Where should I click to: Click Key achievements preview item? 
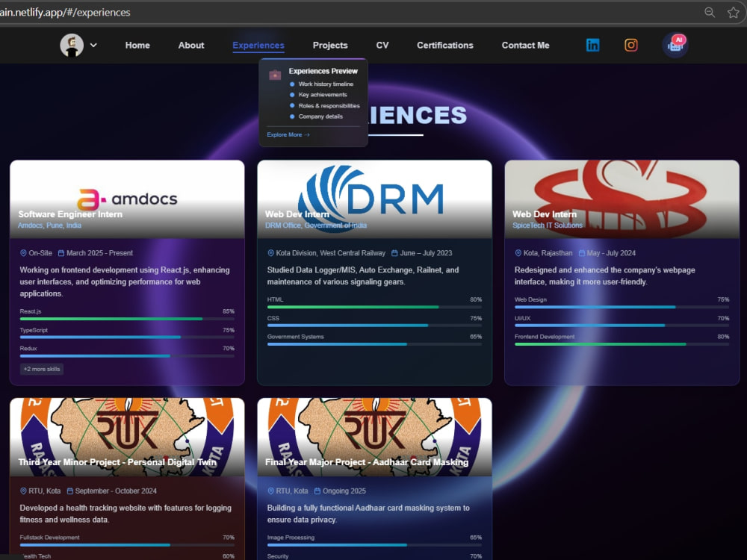323,95
